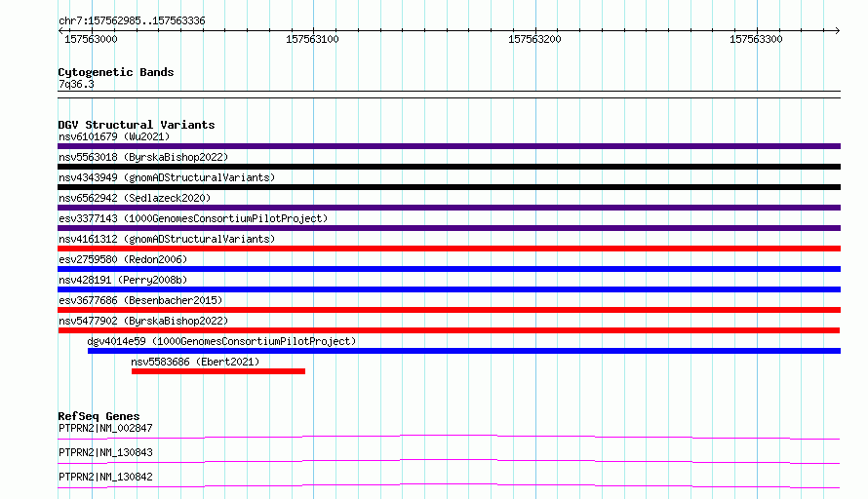Screen dimensions: 868x499
Task: Click the PTPRN2|NM_130842 gene label
Action: 105,477
